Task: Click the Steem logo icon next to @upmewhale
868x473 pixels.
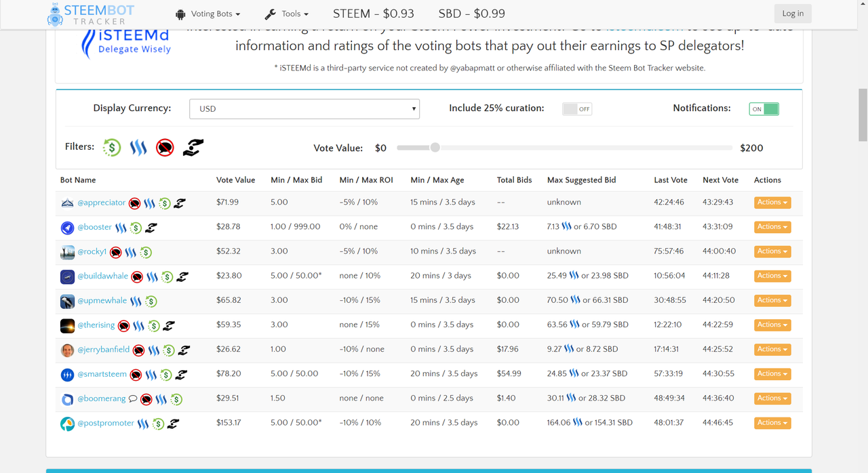Action: (136, 301)
